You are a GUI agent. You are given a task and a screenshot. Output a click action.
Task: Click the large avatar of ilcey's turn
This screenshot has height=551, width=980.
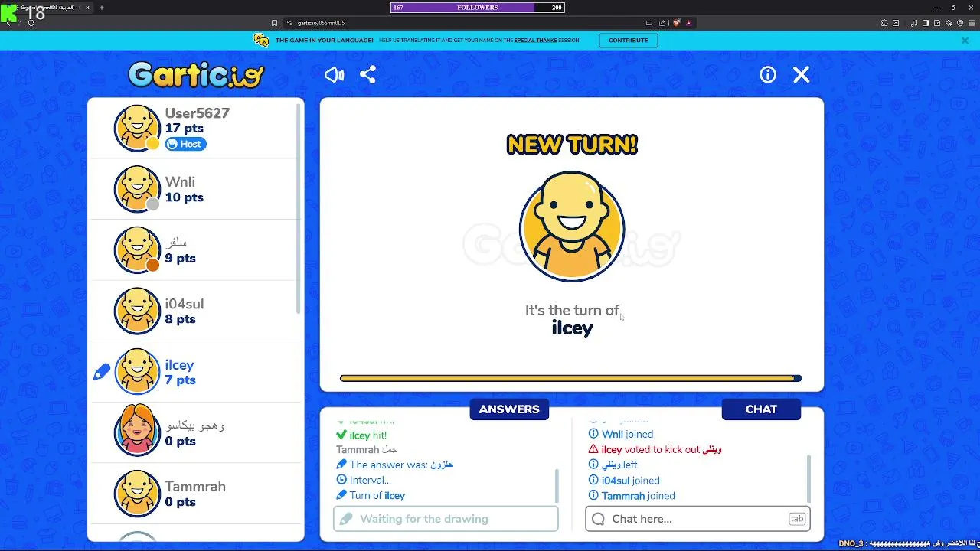point(572,227)
